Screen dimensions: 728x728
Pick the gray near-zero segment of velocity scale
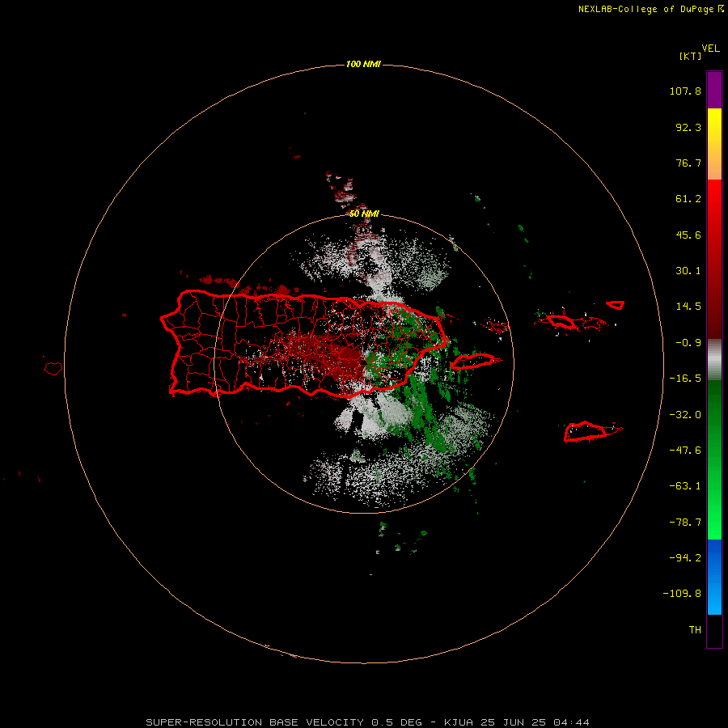click(x=714, y=360)
